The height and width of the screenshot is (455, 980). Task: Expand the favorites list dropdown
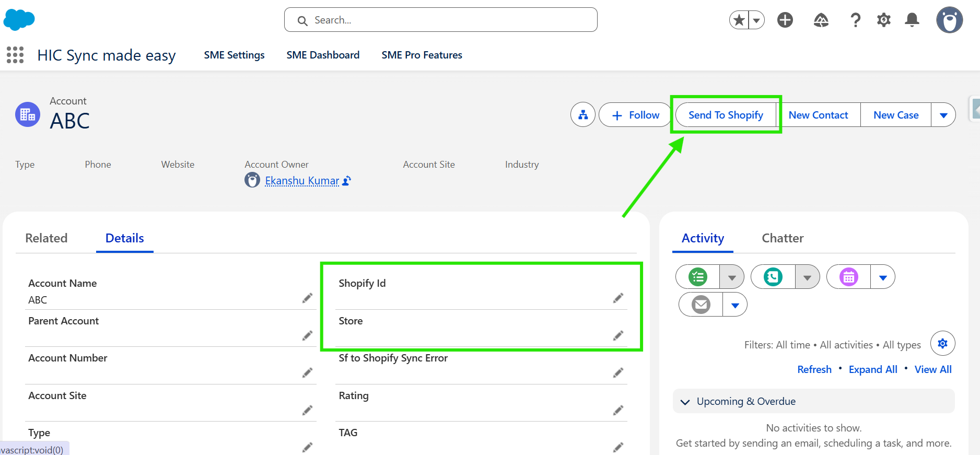click(756, 20)
